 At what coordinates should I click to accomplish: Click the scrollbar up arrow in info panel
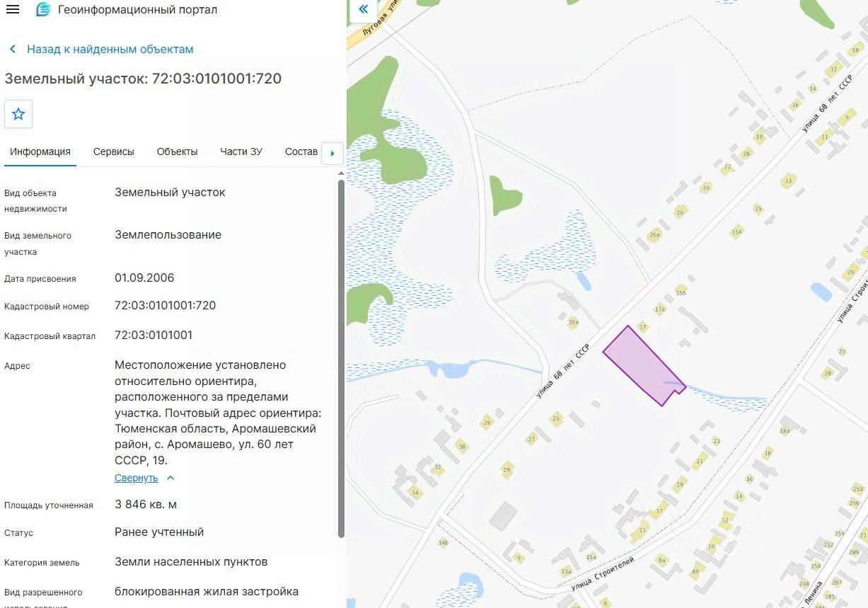pos(341,173)
